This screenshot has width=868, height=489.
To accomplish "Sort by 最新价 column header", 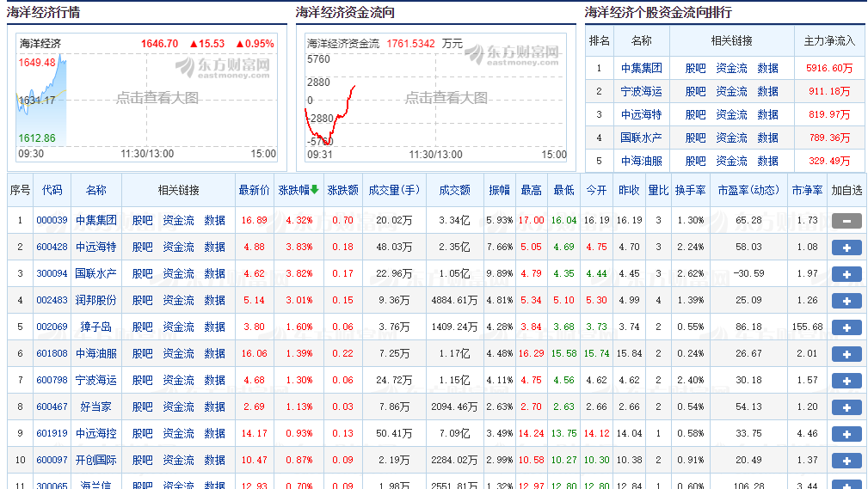I will tap(254, 190).
